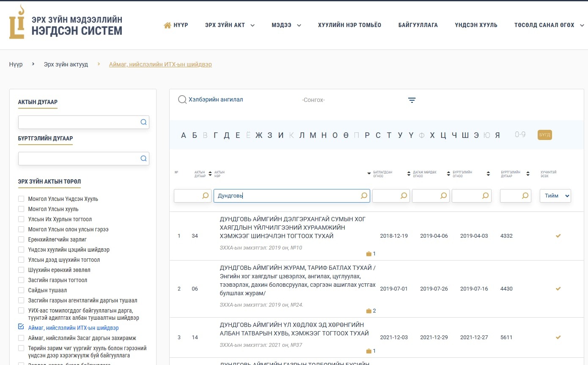Open the filter lines icon next to Сонгох
The width and height of the screenshot is (588, 365).
pos(412,100)
